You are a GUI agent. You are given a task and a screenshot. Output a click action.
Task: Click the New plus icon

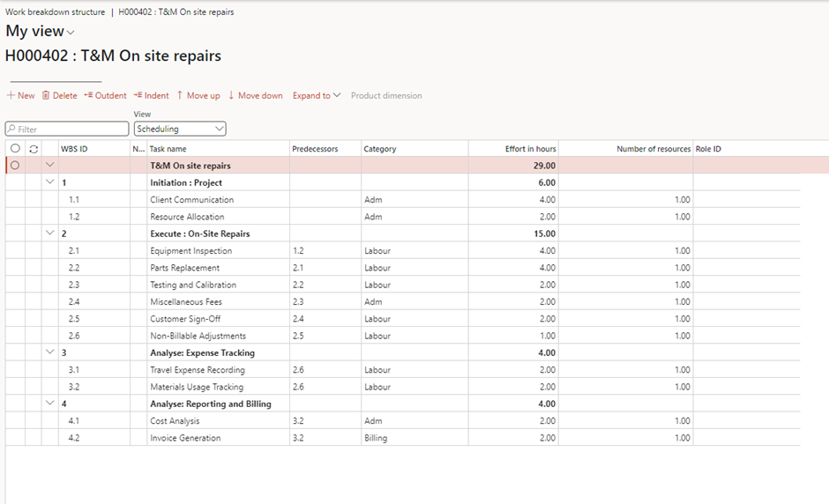11,96
